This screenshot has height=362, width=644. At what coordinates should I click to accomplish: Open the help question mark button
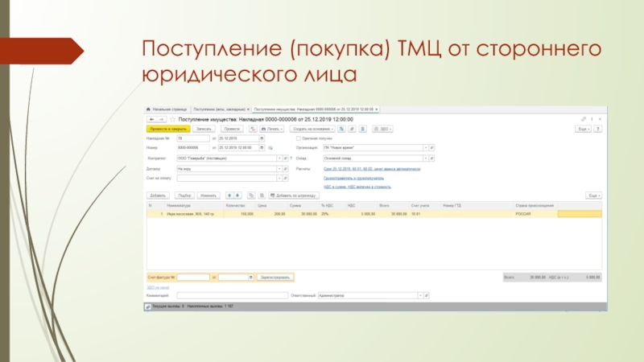[597, 128]
